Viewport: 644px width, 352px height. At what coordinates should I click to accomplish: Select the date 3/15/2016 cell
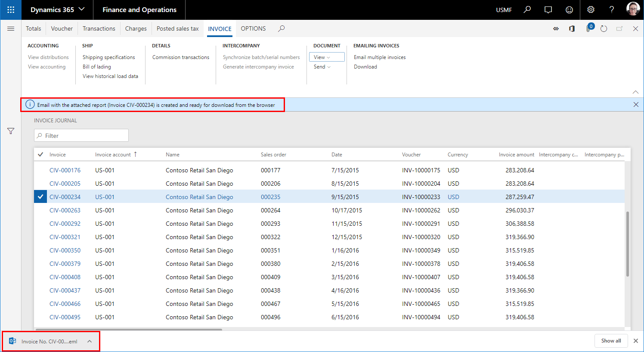[x=345, y=277]
